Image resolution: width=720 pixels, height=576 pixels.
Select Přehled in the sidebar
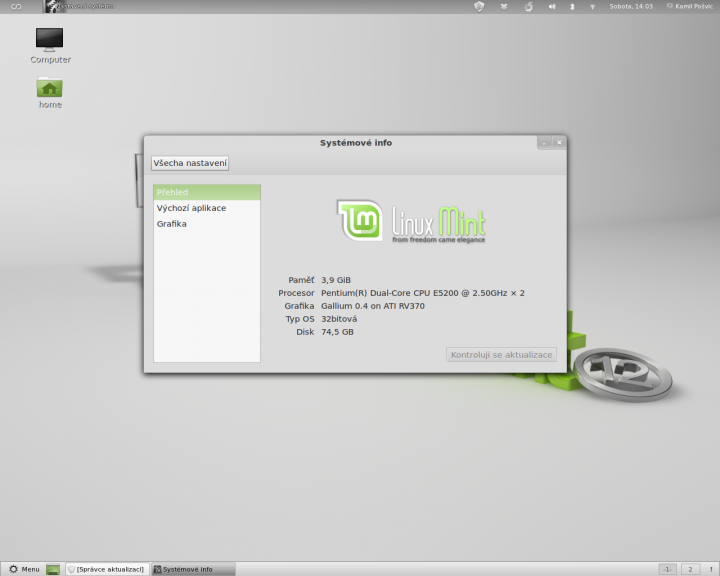207,192
